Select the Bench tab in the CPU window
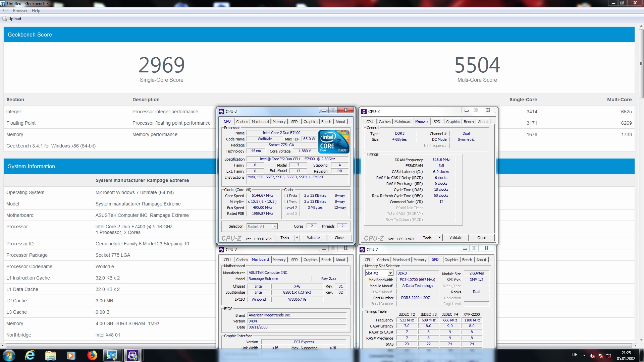The image size is (644, 362). click(326, 122)
